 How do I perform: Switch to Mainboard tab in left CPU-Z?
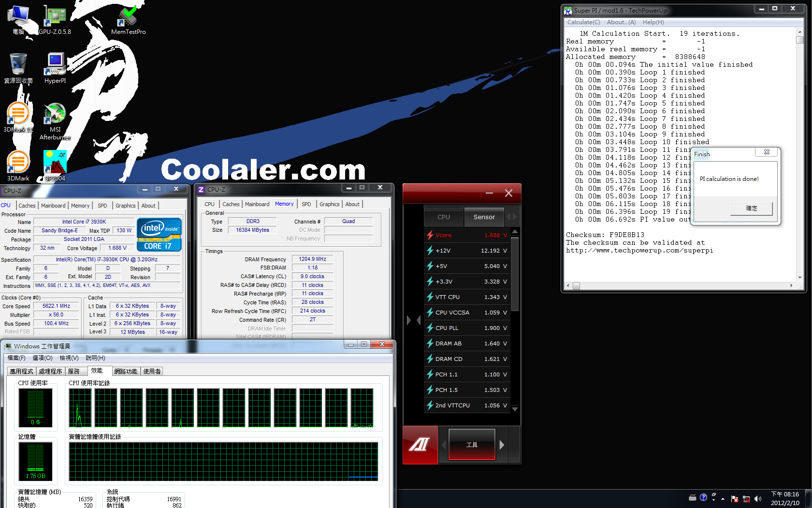point(53,206)
